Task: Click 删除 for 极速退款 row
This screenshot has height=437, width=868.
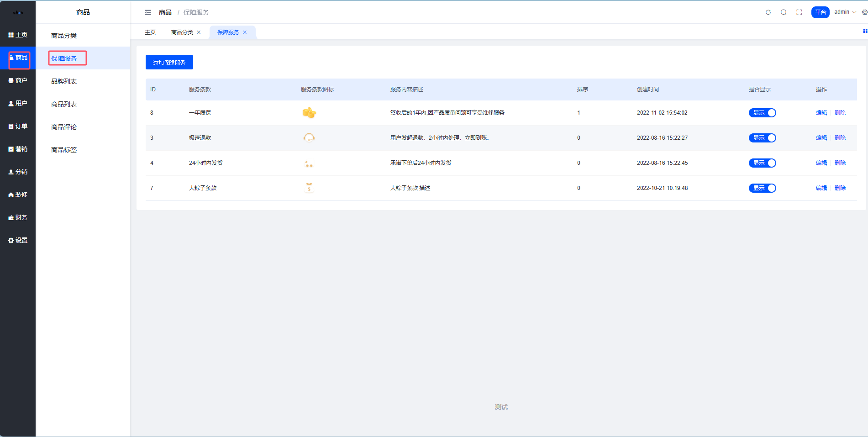Action: pyautogui.click(x=840, y=138)
